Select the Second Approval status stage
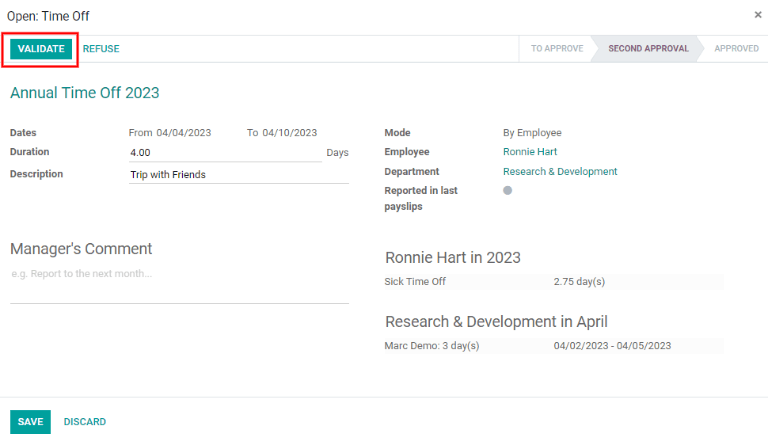Image resolution: width=768 pixels, height=445 pixels. pos(647,49)
